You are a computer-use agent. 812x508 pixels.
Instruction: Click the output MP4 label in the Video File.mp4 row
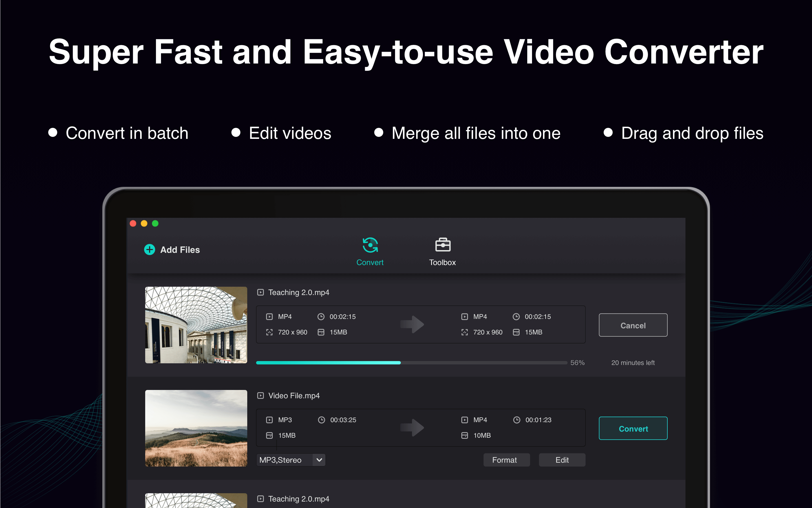pyautogui.click(x=480, y=420)
